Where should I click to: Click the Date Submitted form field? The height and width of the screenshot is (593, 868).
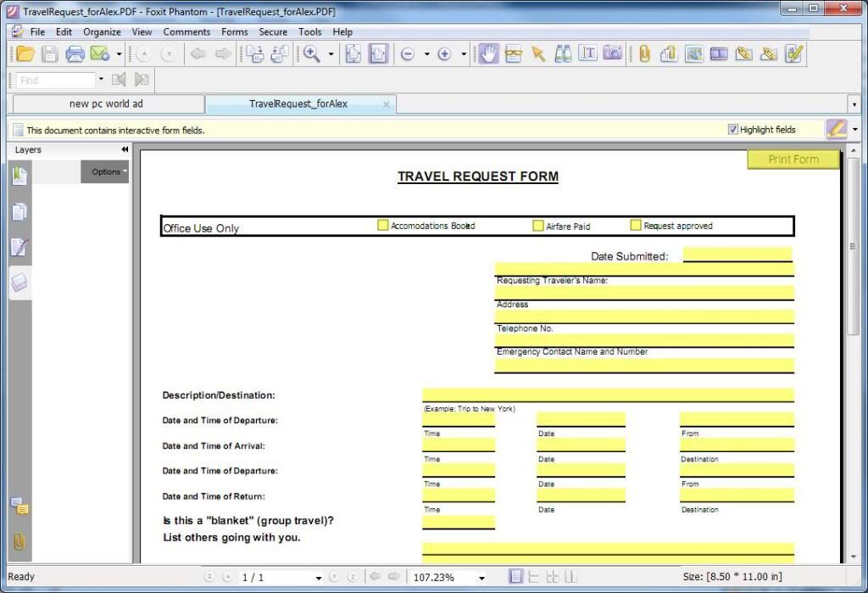tap(737, 255)
